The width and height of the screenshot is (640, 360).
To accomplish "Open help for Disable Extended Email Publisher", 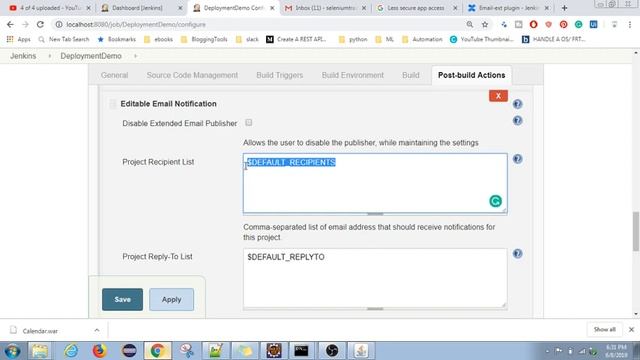I will coord(517,120).
